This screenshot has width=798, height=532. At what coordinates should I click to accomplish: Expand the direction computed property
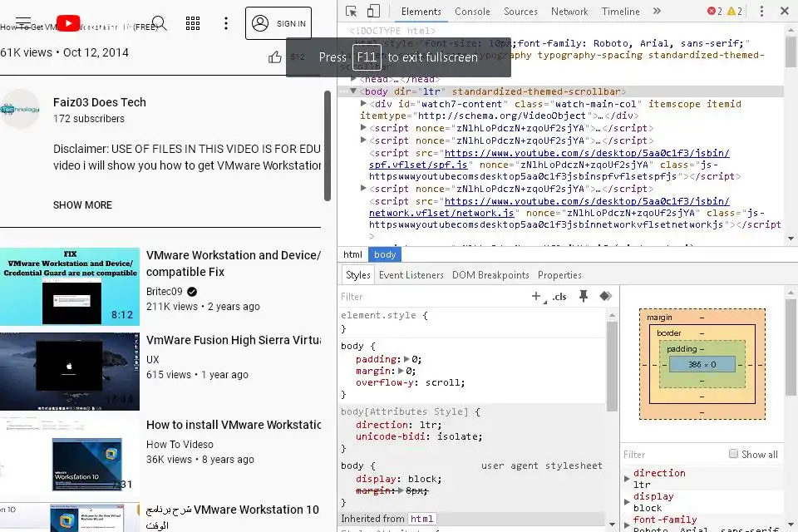pos(627,479)
